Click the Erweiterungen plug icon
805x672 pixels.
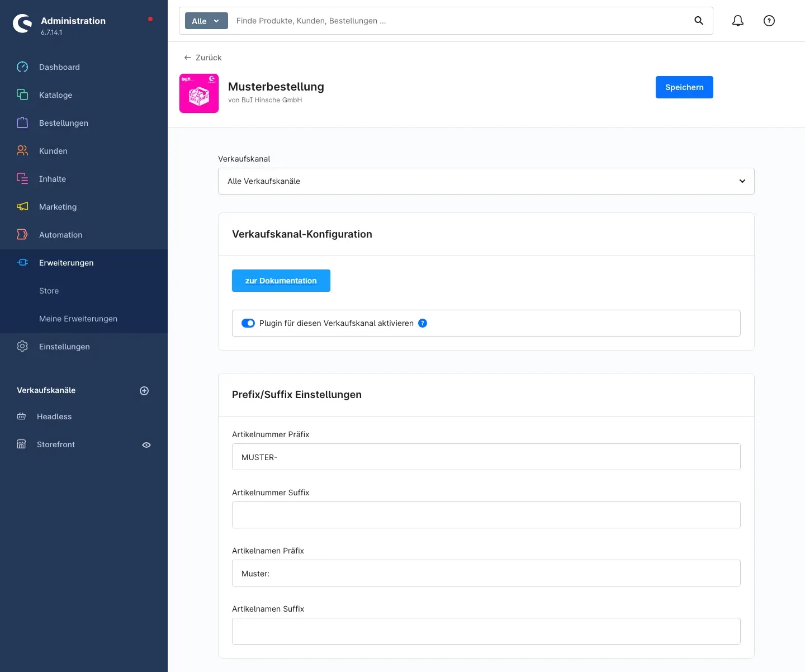[x=22, y=263]
